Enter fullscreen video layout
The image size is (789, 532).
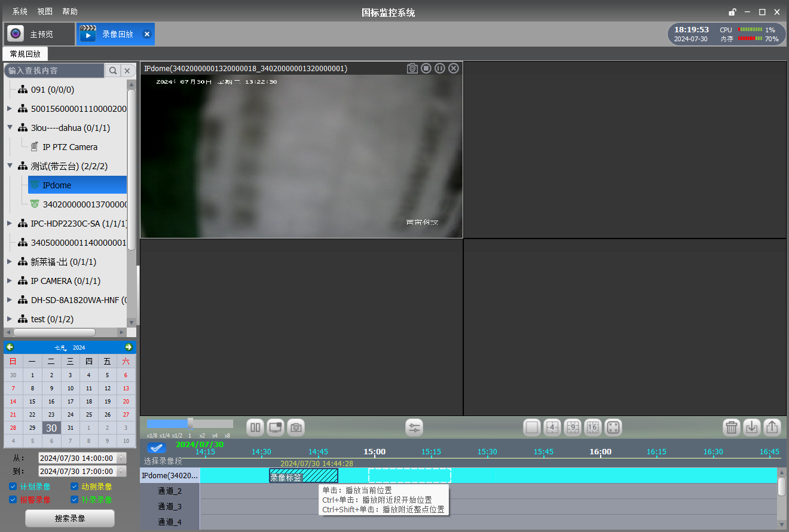(613, 427)
